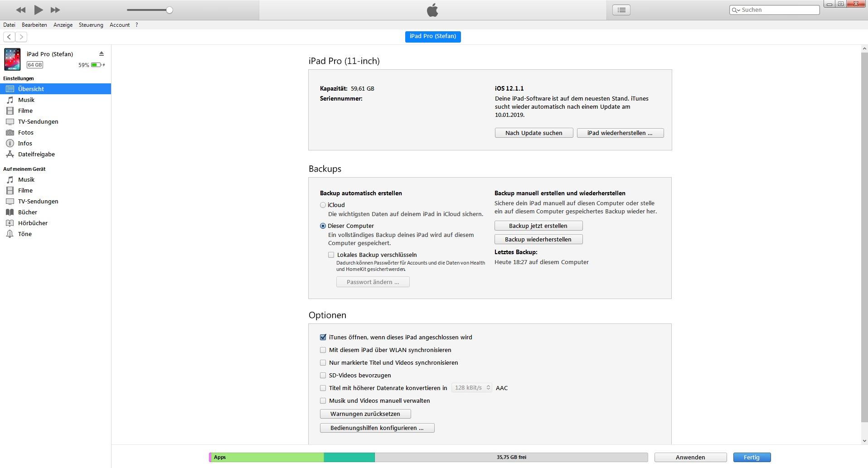
Task: Click the Fertig button
Action: pyautogui.click(x=752, y=457)
